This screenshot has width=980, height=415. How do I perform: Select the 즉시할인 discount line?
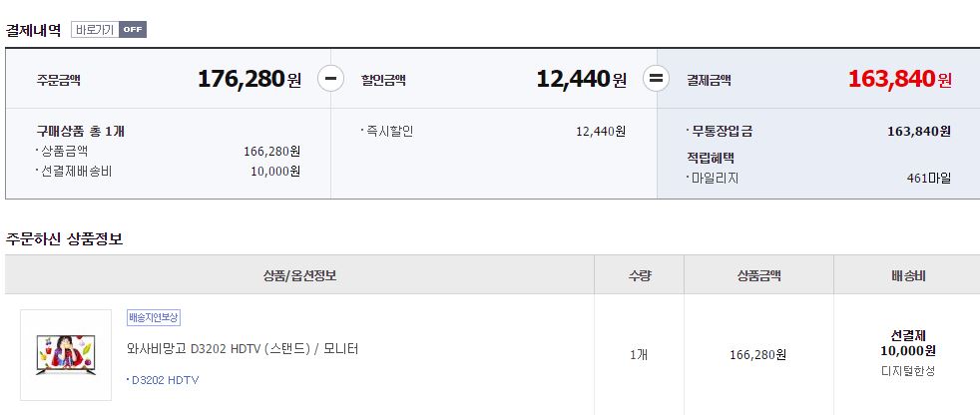[x=493, y=132]
